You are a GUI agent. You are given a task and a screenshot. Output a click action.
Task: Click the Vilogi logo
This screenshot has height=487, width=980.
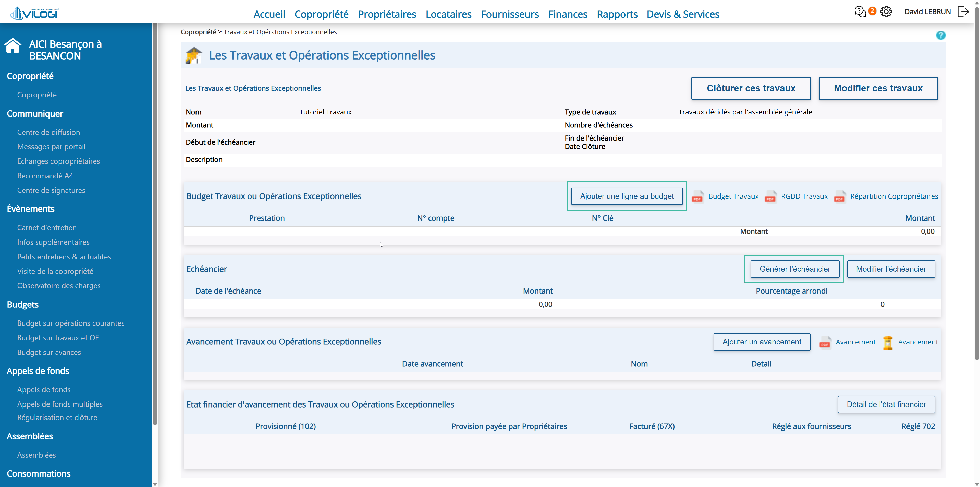[35, 13]
